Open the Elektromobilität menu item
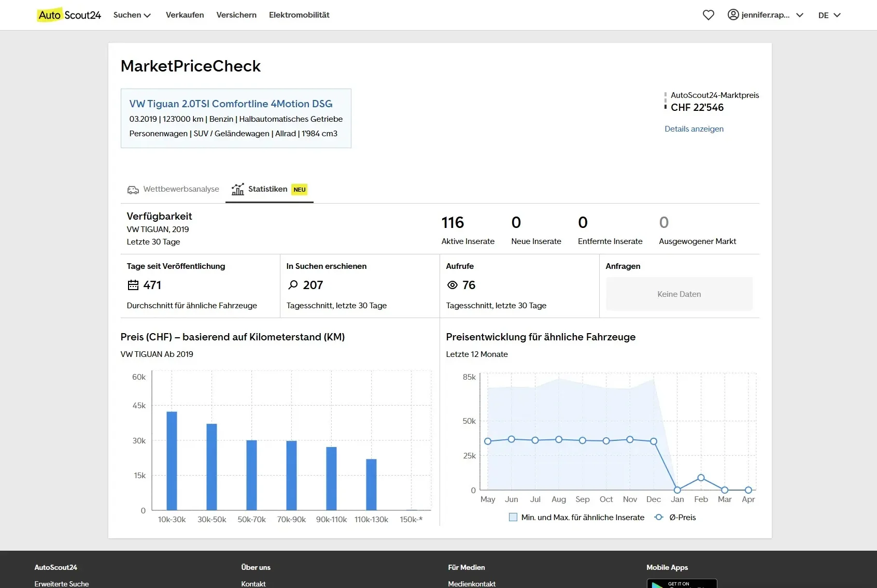This screenshot has height=588, width=877. pyautogui.click(x=299, y=15)
